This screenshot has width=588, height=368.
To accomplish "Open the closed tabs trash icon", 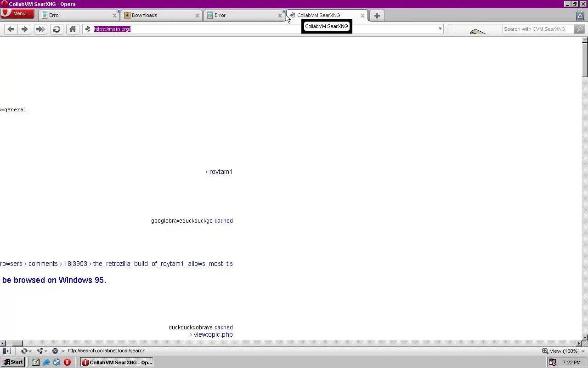I will (580, 15).
